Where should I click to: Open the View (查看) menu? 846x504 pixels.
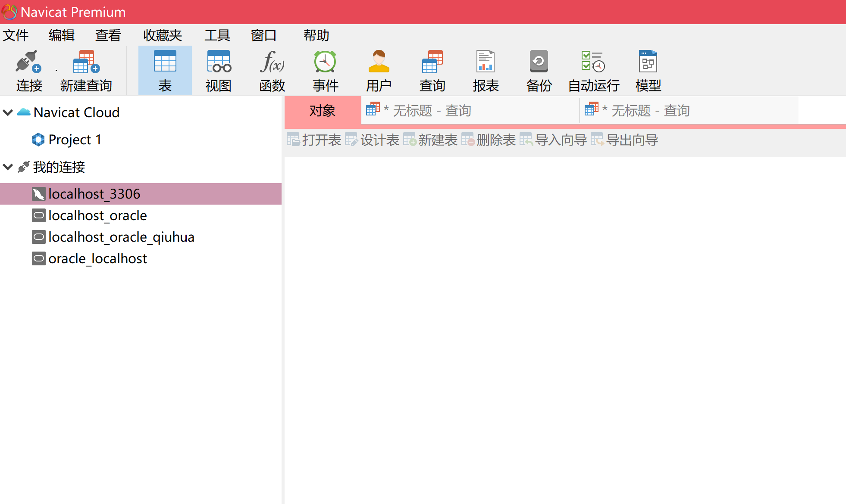click(x=108, y=35)
